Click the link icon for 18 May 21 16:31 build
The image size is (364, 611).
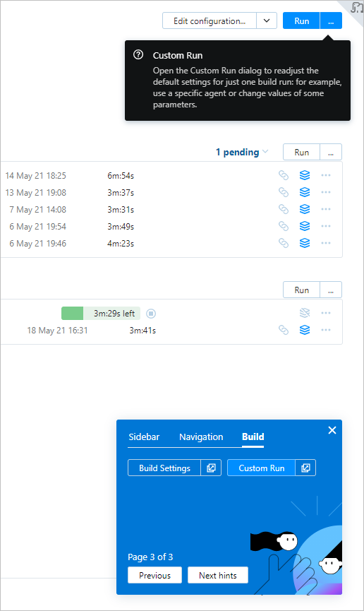coord(284,330)
